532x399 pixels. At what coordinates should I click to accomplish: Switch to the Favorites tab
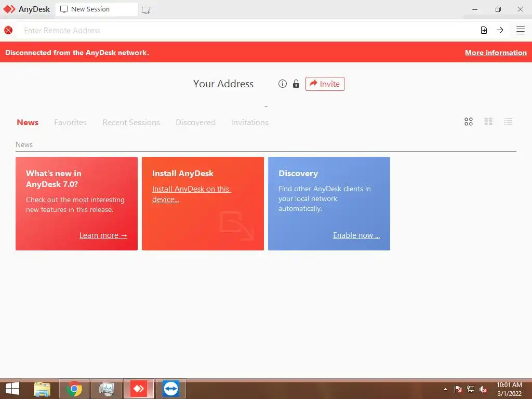pyautogui.click(x=70, y=122)
